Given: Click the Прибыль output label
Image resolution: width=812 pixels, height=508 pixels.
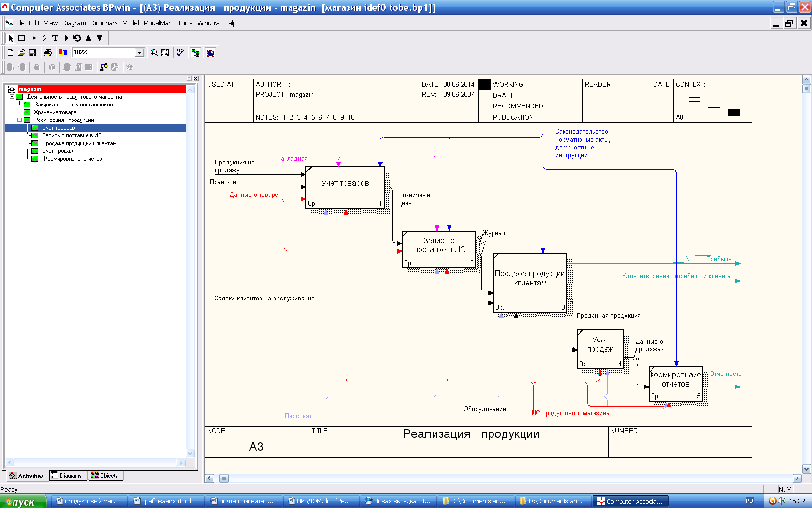Looking at the screenshot, I should [719, 259].
